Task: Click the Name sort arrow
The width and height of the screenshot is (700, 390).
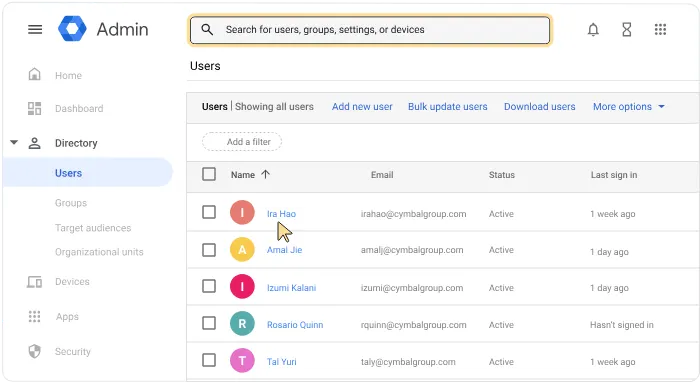Action: pyautogui.click(x=266, y=174)
